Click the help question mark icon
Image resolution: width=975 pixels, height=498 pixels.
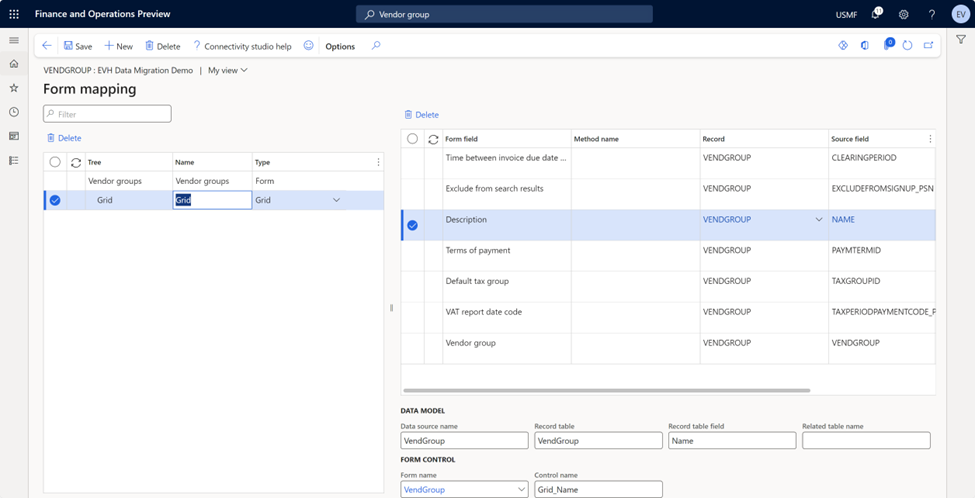[x=931, y=14]
